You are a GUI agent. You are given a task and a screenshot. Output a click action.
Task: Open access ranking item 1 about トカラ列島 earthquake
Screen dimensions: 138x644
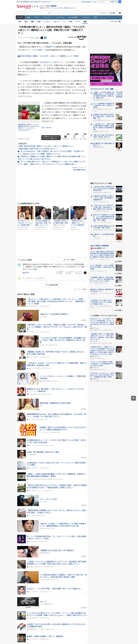[104, 95]
